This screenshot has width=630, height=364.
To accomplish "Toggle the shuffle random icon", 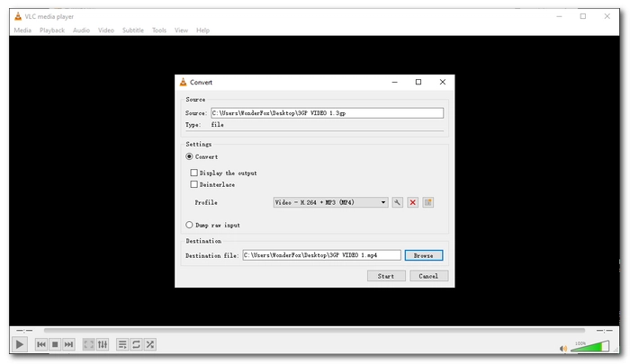I will [x=149, y=344].
